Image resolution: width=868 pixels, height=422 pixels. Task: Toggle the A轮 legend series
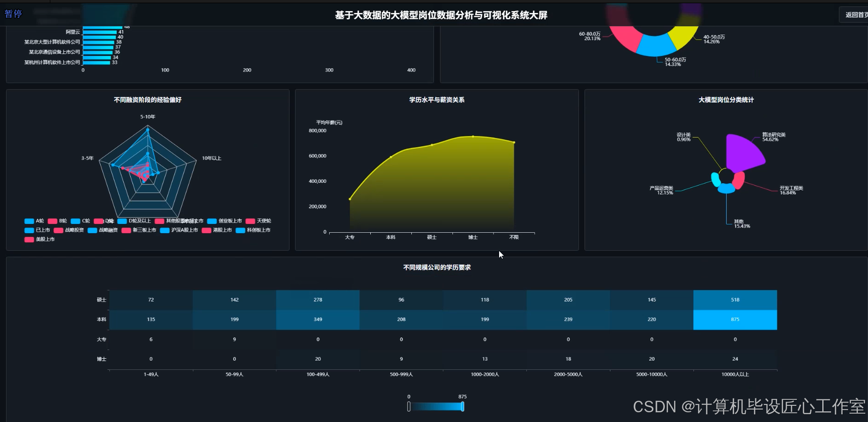34,221
